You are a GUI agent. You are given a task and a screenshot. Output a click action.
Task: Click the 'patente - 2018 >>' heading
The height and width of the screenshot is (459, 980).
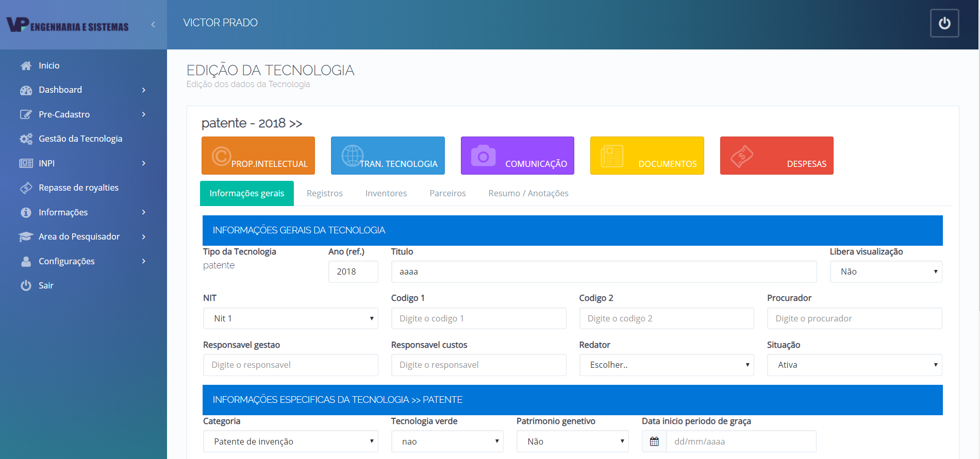[252, 123]
